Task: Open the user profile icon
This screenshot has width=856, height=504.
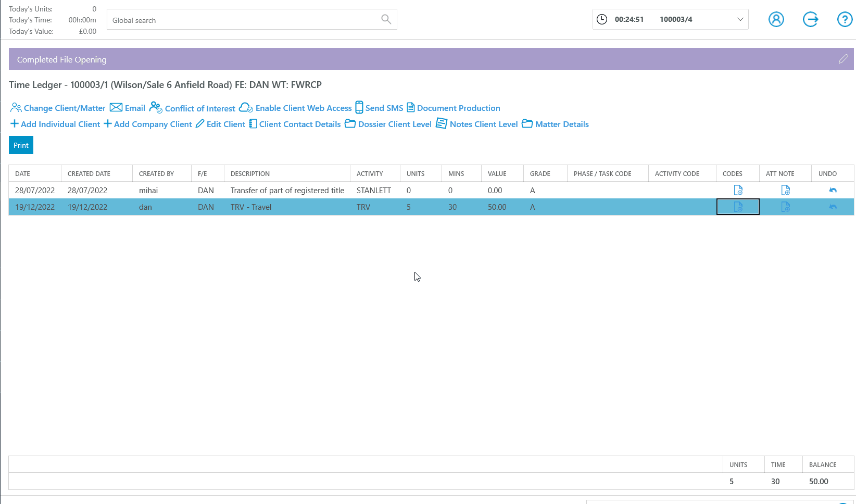Action: click(x=776, y=19)
